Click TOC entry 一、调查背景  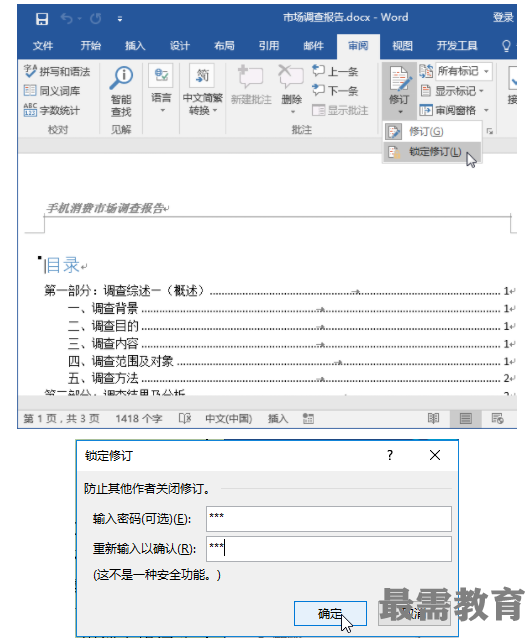click(103, 308)
